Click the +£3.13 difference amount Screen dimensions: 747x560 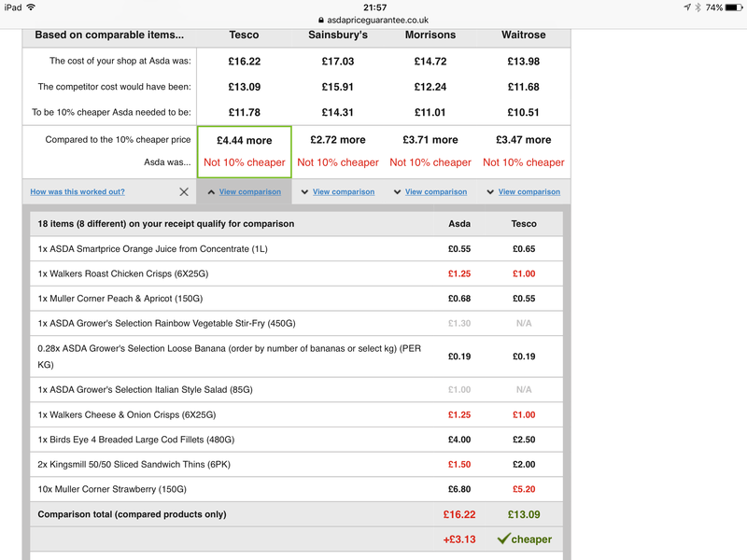click(459, 539)
